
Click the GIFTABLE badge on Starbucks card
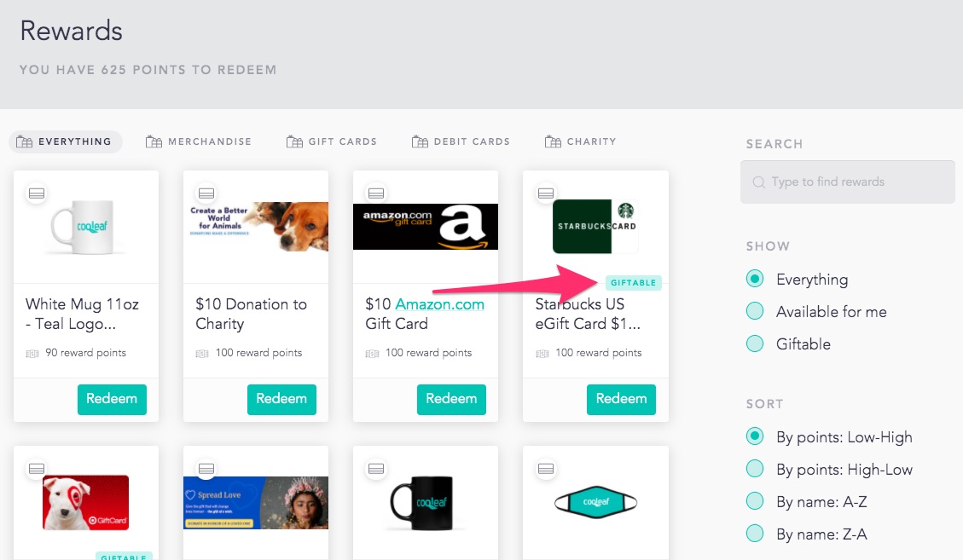pyautogui.click(x=633, y=282)
